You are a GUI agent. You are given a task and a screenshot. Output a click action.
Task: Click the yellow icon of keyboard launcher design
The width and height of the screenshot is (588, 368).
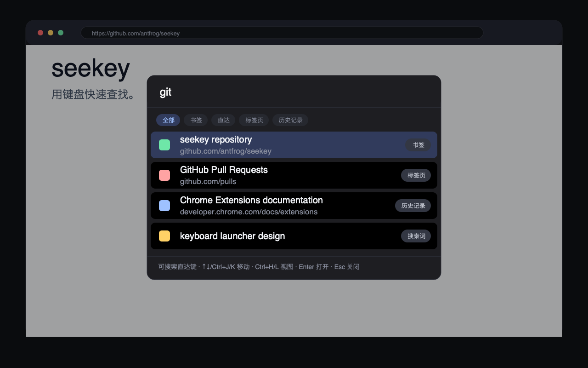[x=164, y=236]
